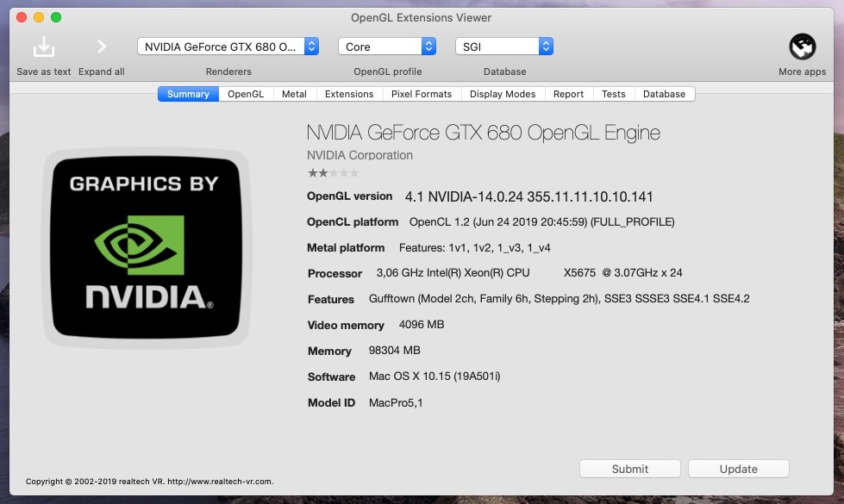The height and width of the screenshot is (504, 844).
Task: Open the Database SGI dropdown
Action: tap(504, 47)
